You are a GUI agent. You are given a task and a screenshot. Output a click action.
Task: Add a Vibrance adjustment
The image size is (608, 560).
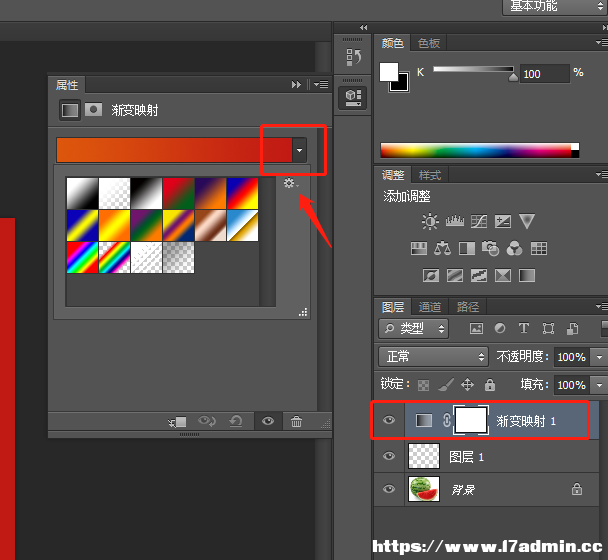(x=527, y=221)
